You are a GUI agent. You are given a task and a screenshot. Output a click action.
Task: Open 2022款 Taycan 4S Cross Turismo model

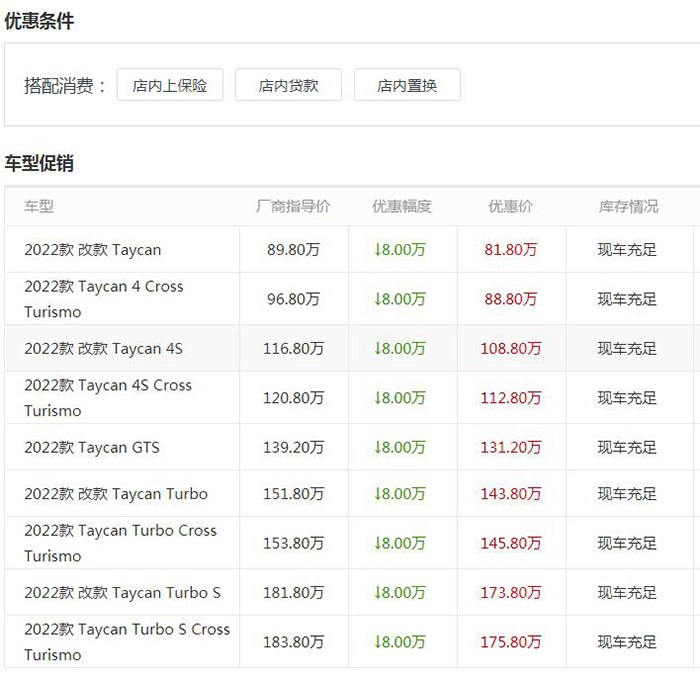pos(108,397)
